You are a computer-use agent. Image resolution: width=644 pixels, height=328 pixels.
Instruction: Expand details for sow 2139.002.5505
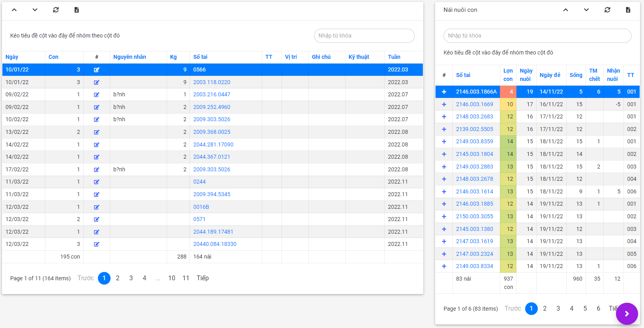point(444,129)
